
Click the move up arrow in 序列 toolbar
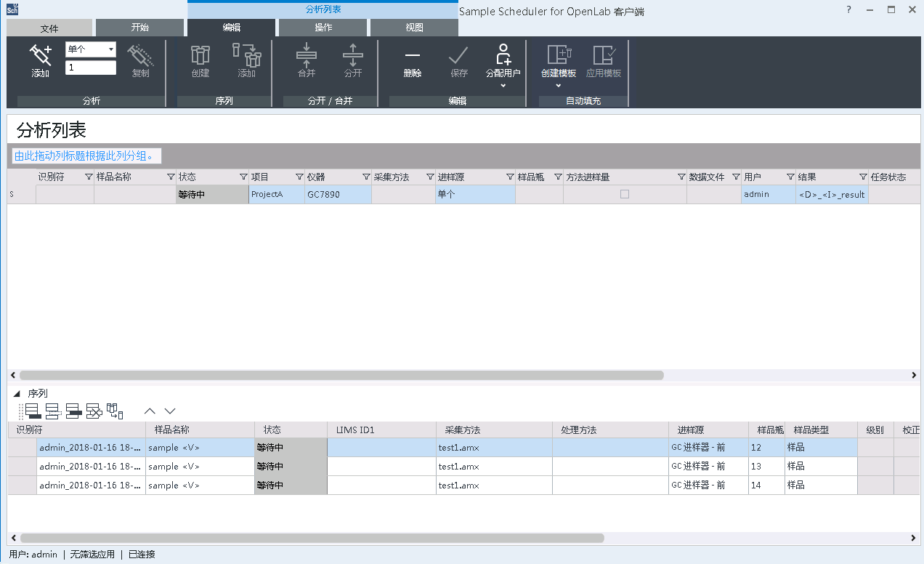[150, 411]
